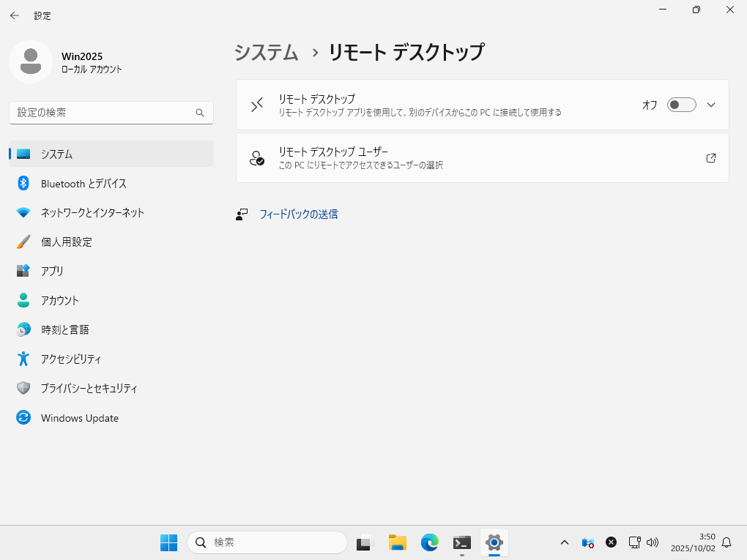
Task: Open Windows Update in sidebar
Action: click(79, 418)
